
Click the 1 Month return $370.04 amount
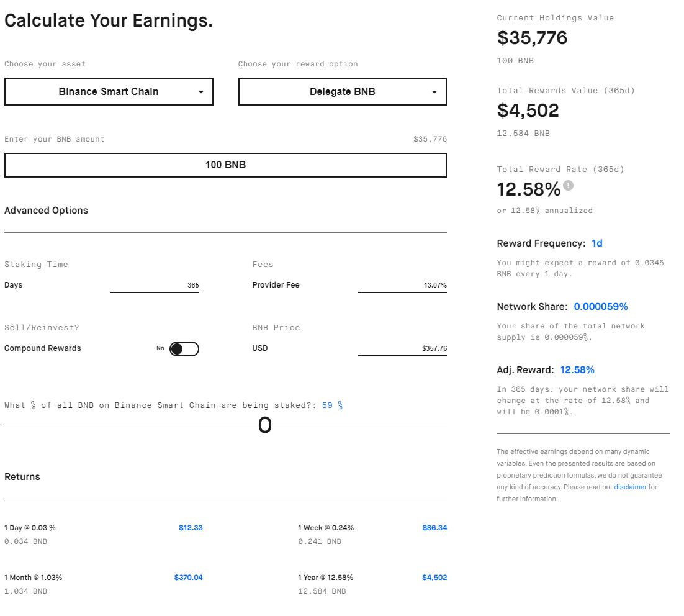(x=188, y=577)
